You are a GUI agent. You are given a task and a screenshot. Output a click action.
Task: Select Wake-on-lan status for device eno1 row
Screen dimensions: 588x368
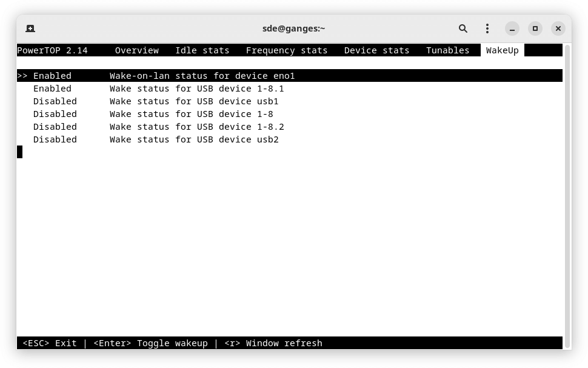pos(290,76)
